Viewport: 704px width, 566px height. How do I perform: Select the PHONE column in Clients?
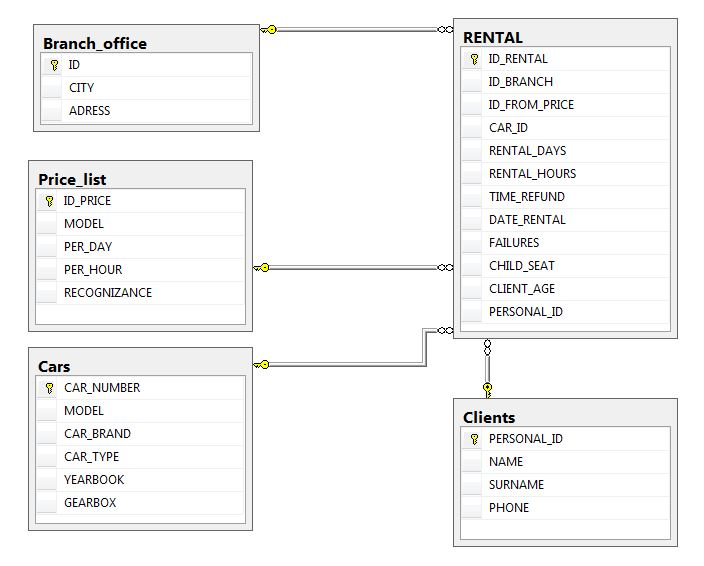coord(509,508)
